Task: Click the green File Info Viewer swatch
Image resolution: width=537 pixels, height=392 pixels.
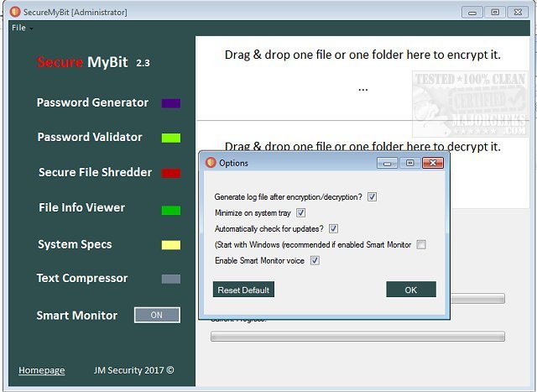Action: coord(171,210)
